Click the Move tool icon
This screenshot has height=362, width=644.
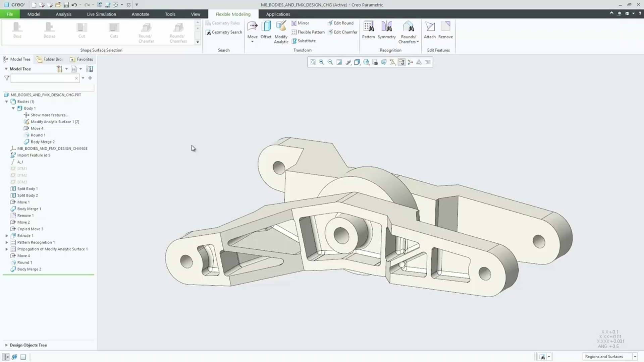tap(252, 26)
